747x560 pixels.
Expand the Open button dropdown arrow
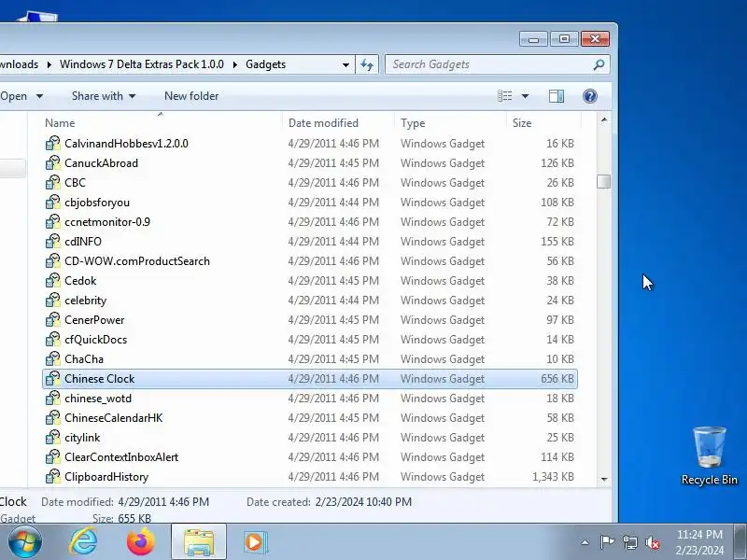click(39, 96)
